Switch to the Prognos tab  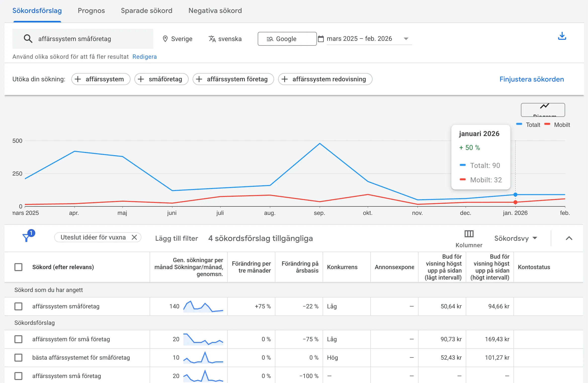[x=91, y=10]
